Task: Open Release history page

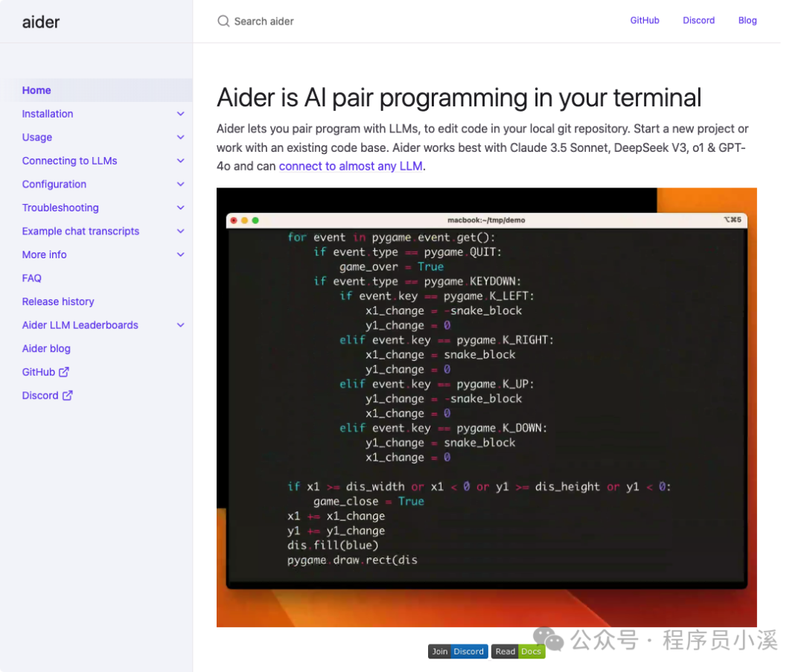Action: 58,302
